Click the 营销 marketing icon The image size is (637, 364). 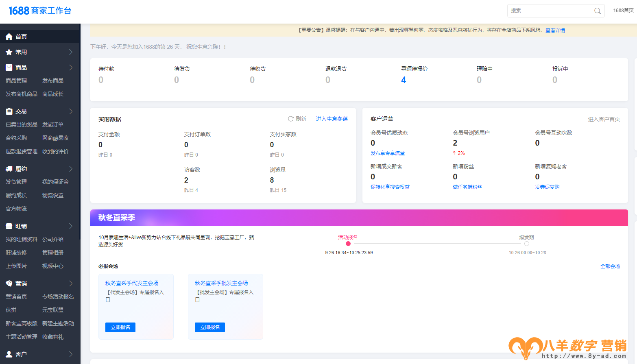9,283
